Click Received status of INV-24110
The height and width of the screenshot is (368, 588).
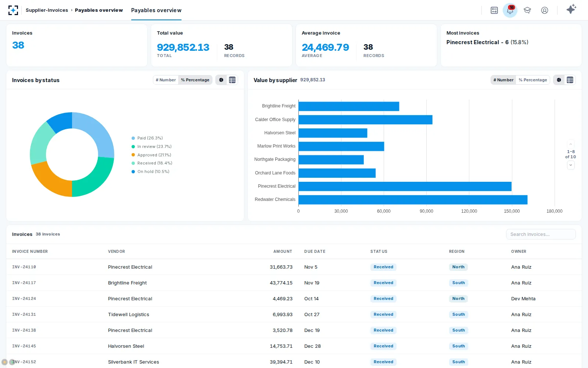(x=383, y=267)
